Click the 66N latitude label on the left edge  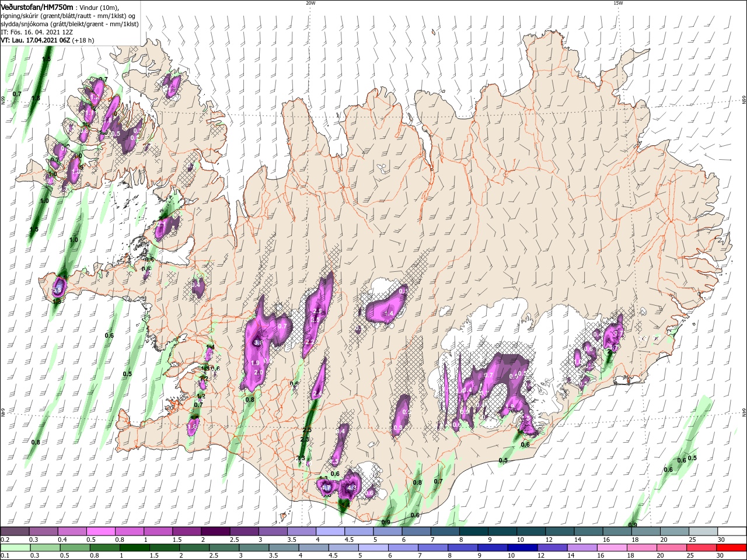[3, 100]
